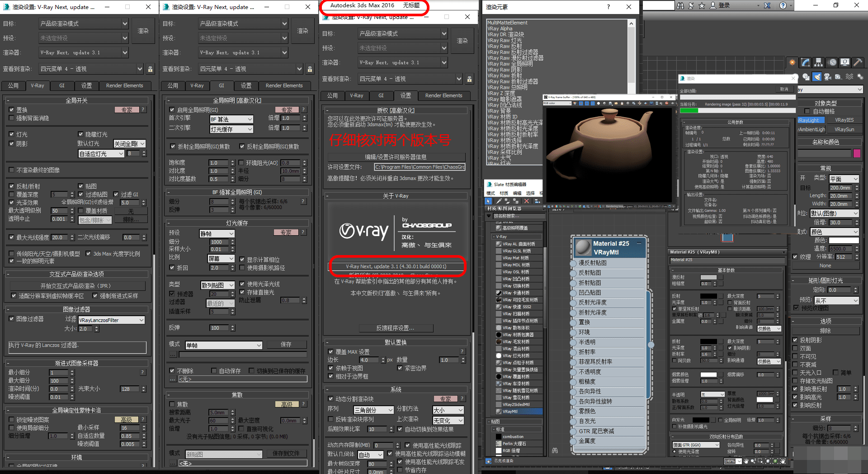This screenshot has width=868, height=474.
Task: Open 渲染器 dropdown in leftmost render setup
Action: [84, 52]
